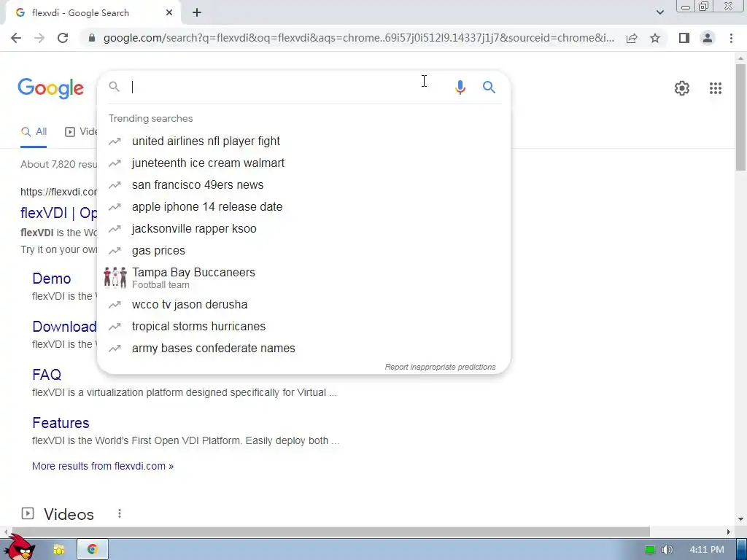
Task: Click Report inappropriate predictions
Action: (x=440, y=367)
